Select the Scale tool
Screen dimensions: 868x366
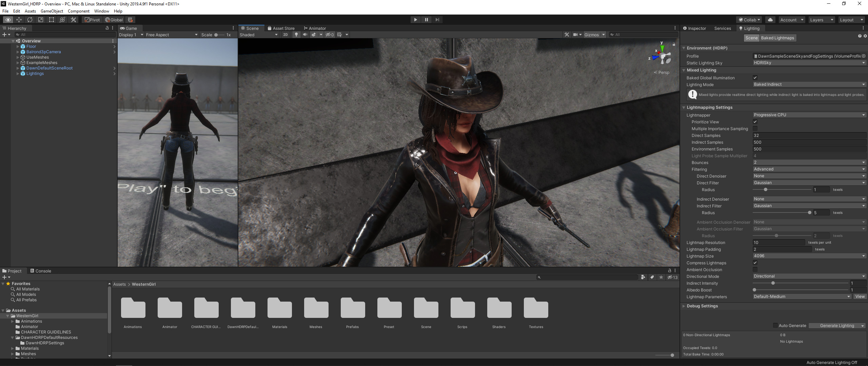(x=41, y=20)
